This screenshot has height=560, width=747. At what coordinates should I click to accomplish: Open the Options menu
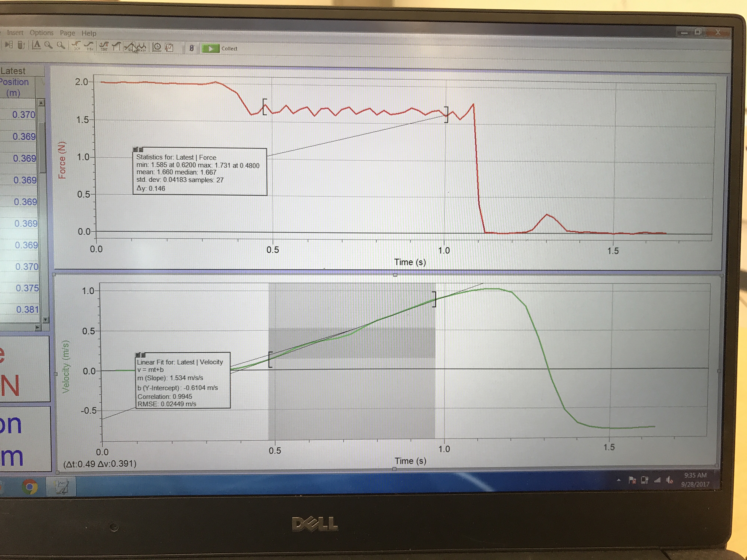click(41, 33)
